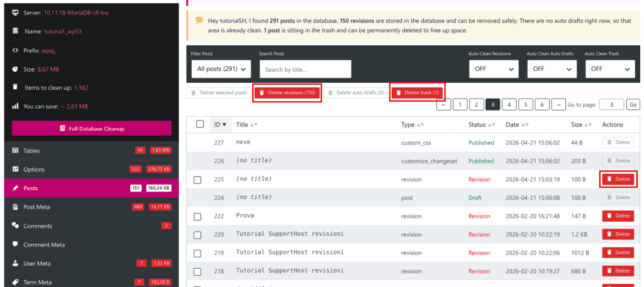The height and width of the screenshot is (287, 644).
Task: Click the Comment Meta bubble icon
Action: coord(15,244)
